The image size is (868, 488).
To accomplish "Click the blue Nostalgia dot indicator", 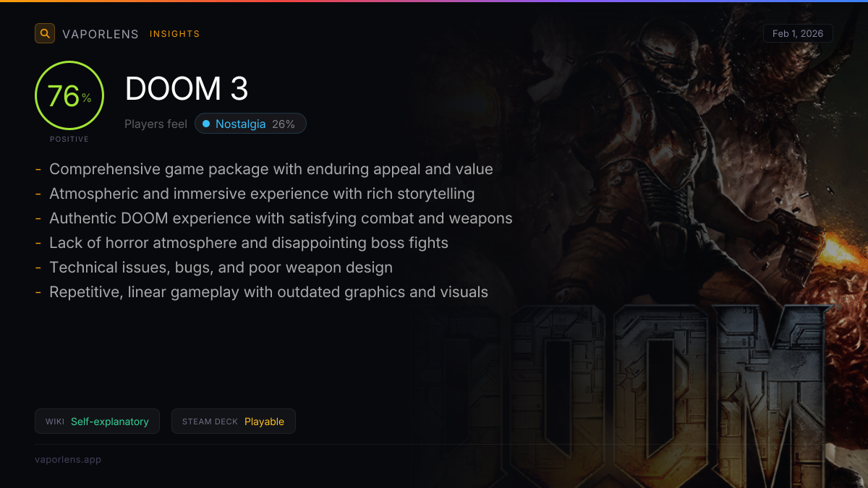I will point(206,124).
